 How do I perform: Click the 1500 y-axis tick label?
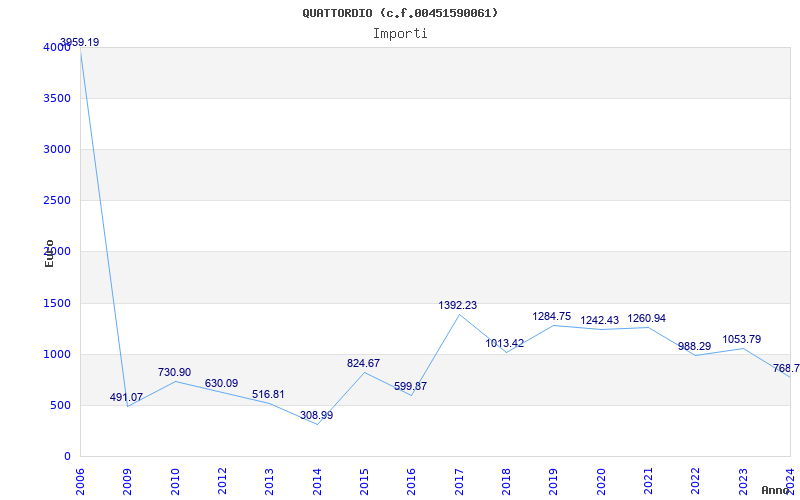57,304
